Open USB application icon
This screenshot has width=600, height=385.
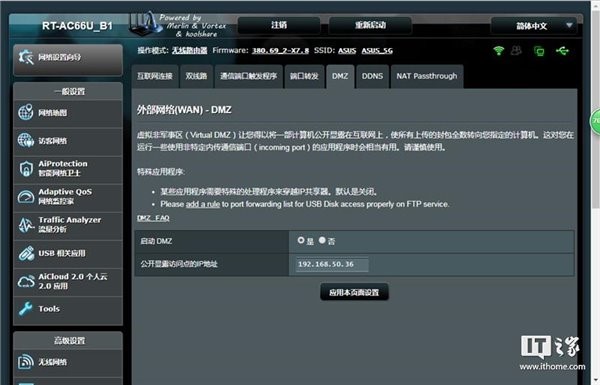coord(26,253)
